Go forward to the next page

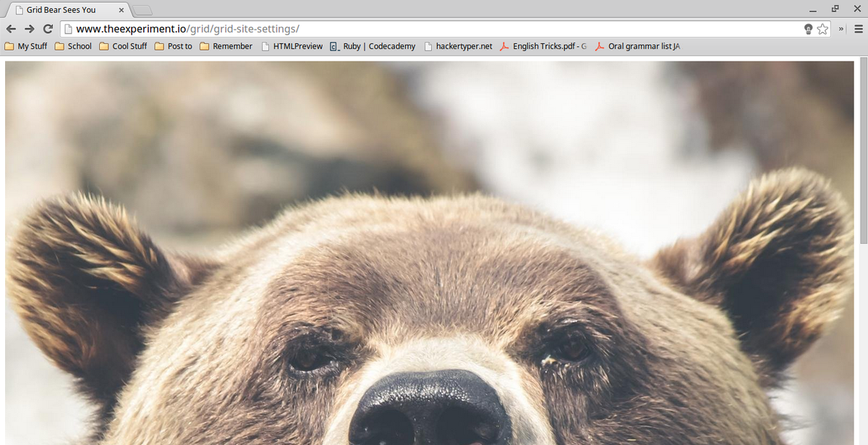point(30,29)
